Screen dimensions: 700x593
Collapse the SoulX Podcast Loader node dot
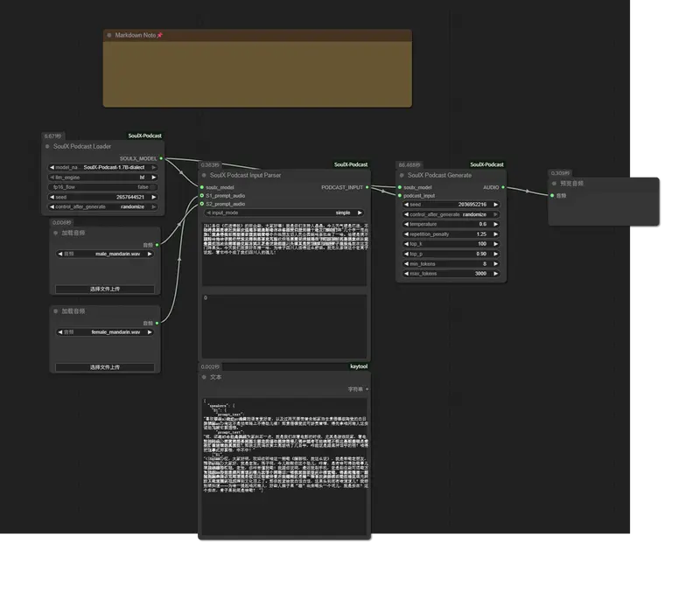pyautogui.click(x=48, y=146)
